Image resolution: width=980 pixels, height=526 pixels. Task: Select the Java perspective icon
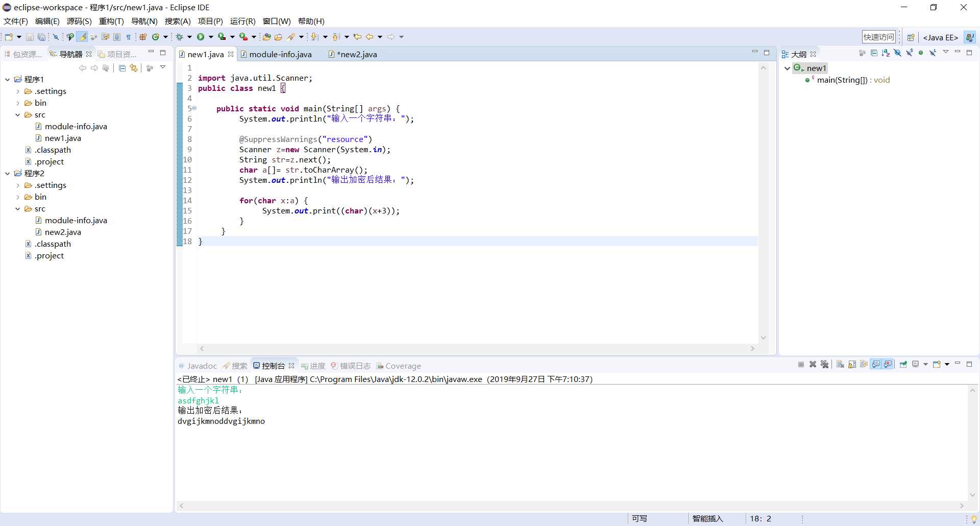pos(970,37)
